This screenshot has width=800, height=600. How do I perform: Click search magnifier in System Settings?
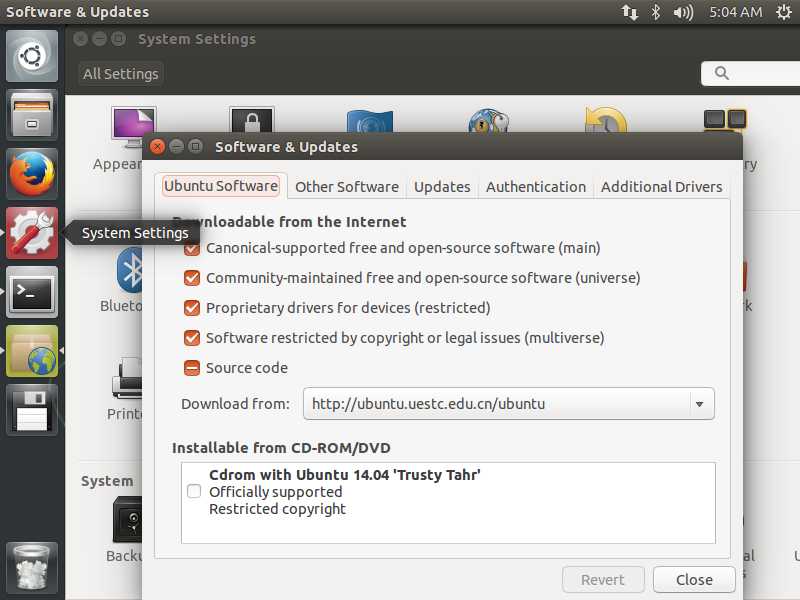(x=721, y=73)
